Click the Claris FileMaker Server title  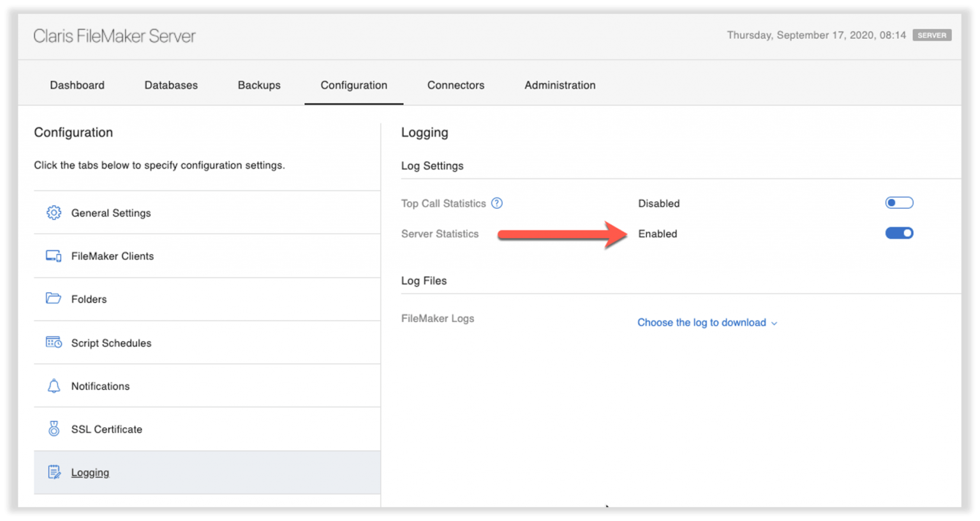[x=114, y=36]
